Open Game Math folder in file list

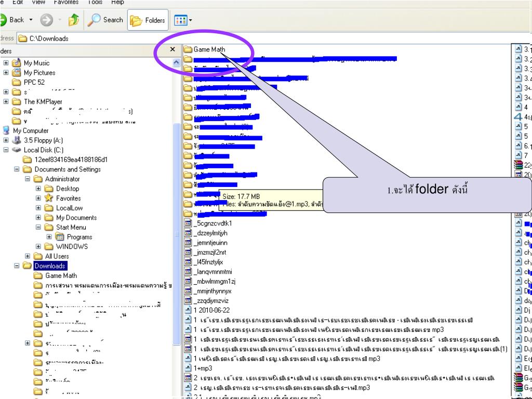tap(209, 49)
